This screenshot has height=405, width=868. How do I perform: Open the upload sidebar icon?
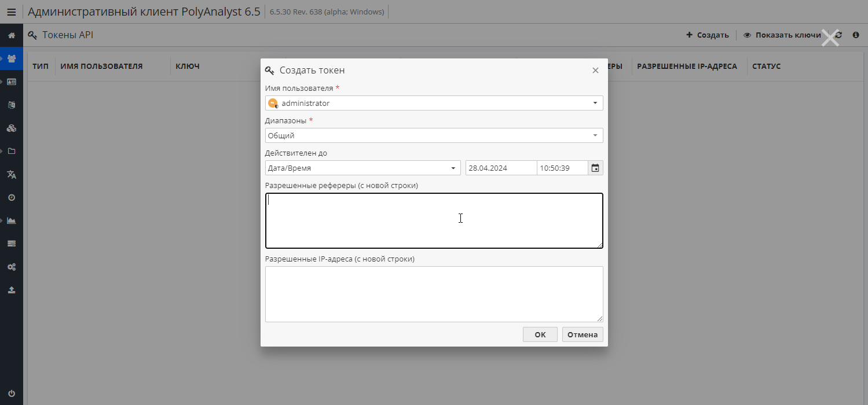click(11, 290)
